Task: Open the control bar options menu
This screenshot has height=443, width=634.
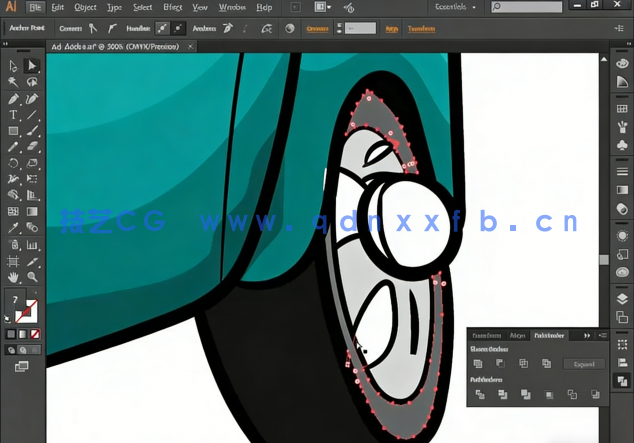Action: (x=619, y=28)
